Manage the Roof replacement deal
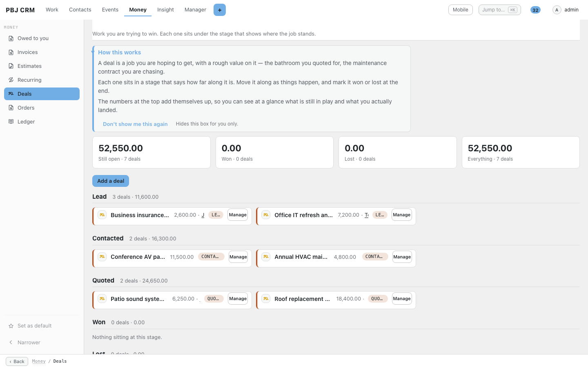This screenshot has width=588, height=368. pos(402,299)
